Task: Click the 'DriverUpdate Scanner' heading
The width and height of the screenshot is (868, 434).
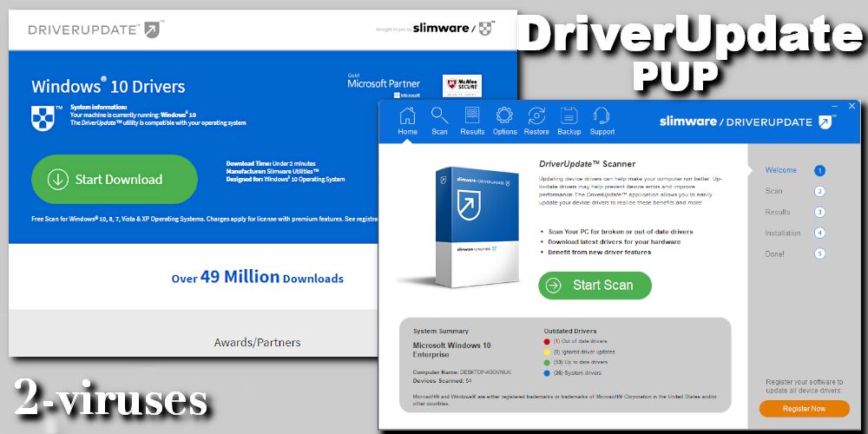Action: [x=587, y=164]
